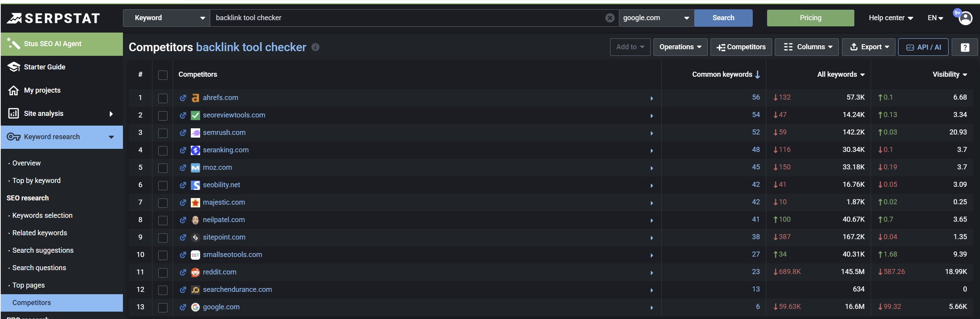The height and width of the screenshot is (319, 980).
Task: Click the blue Search button
Action: [723, 18]
